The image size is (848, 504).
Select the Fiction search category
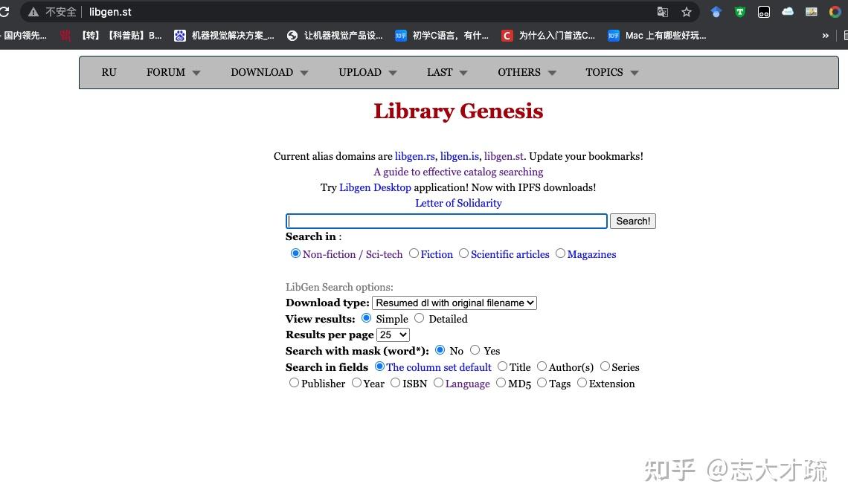[414, 253]
